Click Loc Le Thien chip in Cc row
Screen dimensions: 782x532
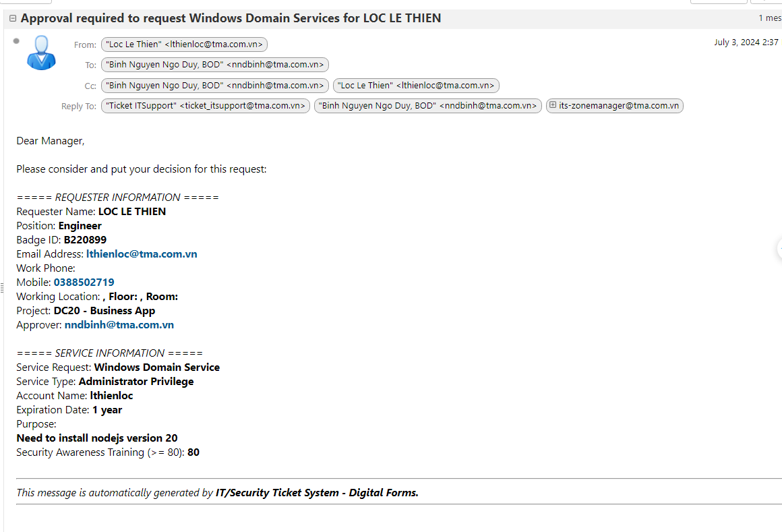(416, 86)
